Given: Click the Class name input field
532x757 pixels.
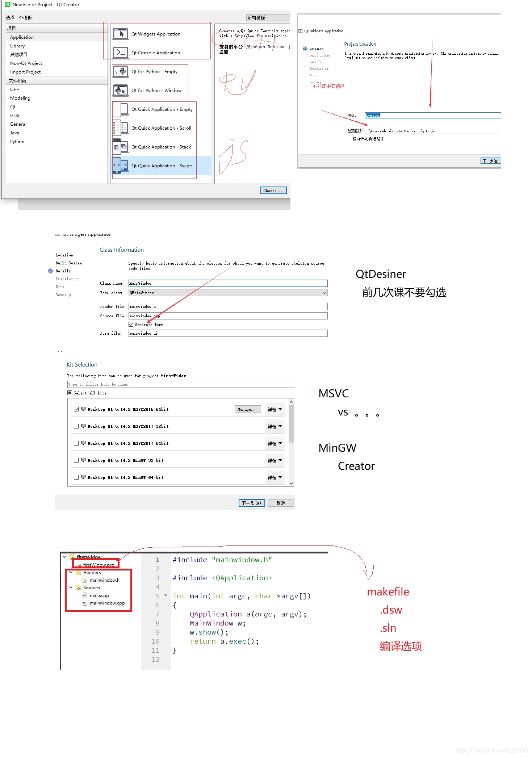Looking at the screenshot, I should click(x=228, y=283).
